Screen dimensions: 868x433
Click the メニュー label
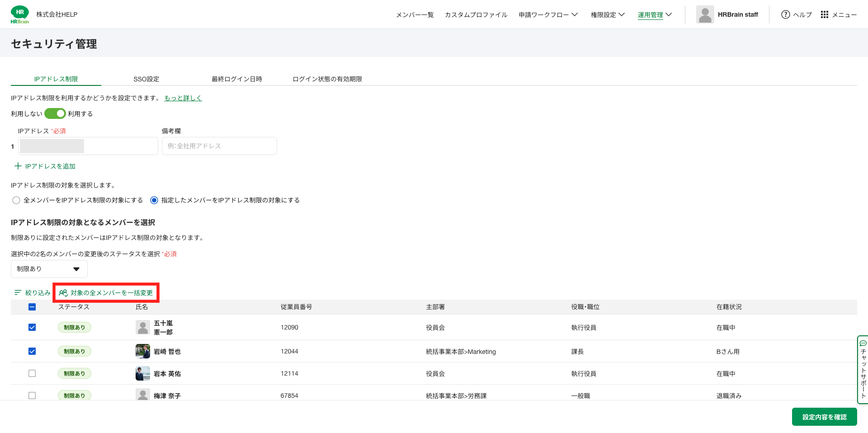pyautogui.click(x=844, y=14)
